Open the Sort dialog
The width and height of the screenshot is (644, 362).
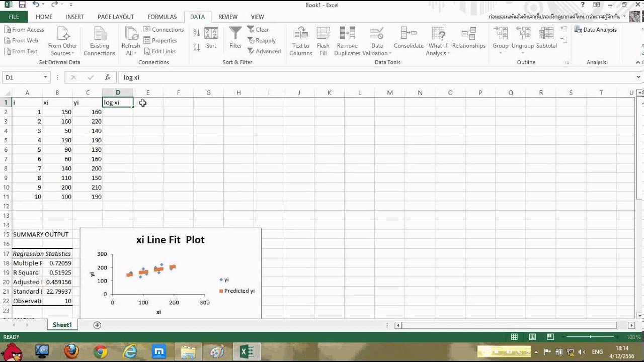[x=211, y=38]
